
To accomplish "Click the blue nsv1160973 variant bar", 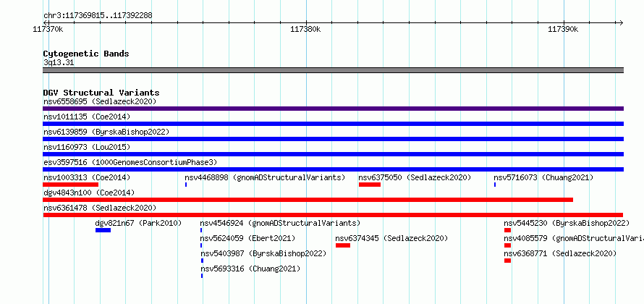I will tap(333, 154).
